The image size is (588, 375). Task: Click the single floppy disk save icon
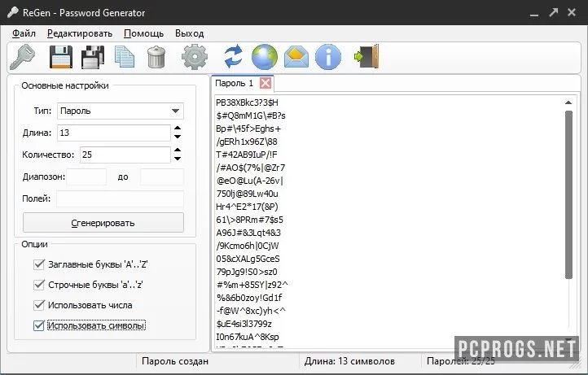[61, 57]
